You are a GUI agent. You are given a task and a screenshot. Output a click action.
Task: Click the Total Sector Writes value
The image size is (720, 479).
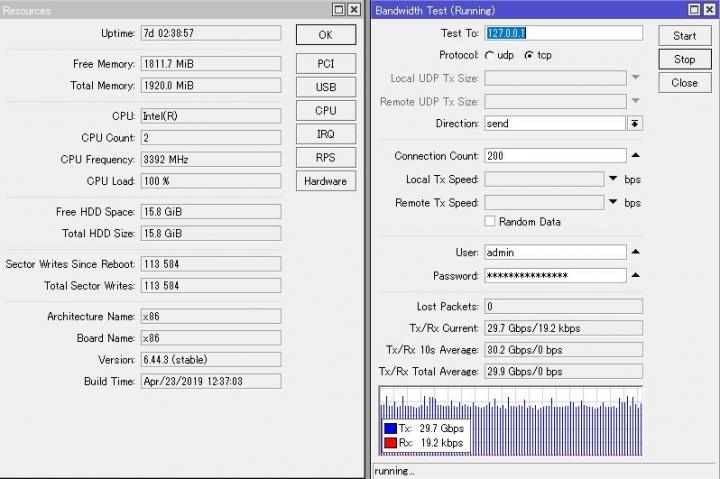pos(211,286)
